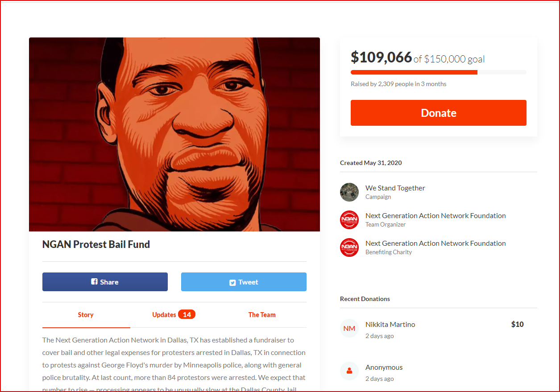Open the Updates tab

(x=174, y=315)
